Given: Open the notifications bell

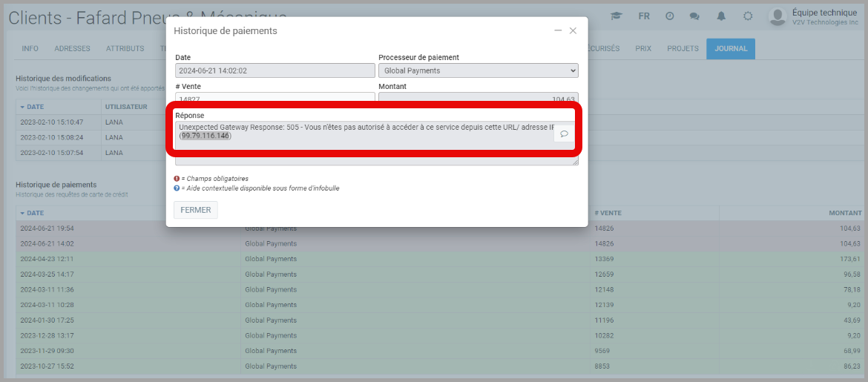Looking at the screenshot, I should coord(721,16).
